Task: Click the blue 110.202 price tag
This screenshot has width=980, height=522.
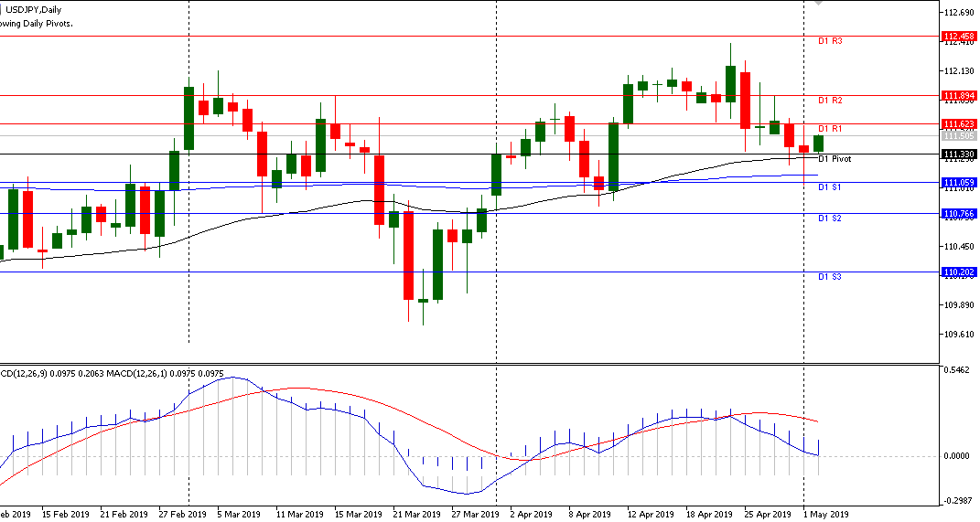Action: (959, 272)
